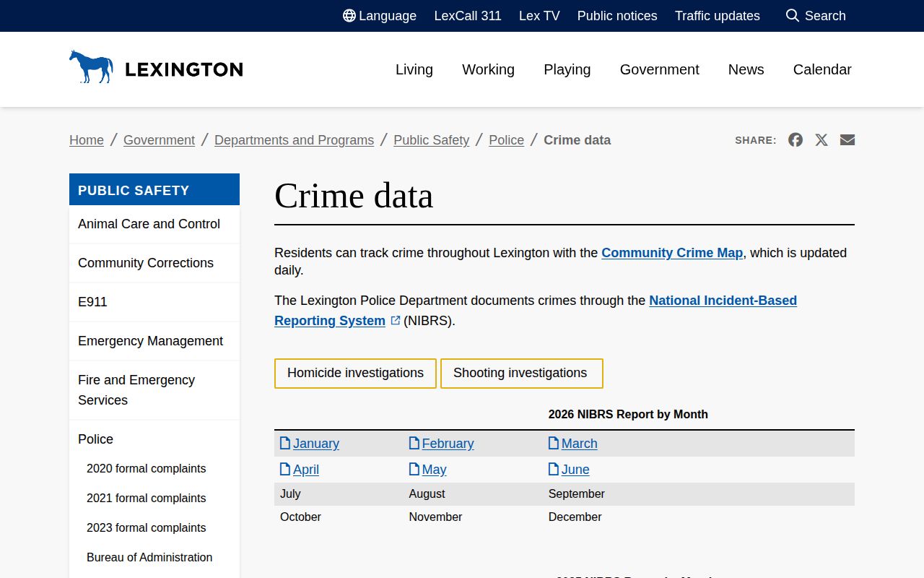Screen dimensions: 924x578
Task: Open the Working menu
Action: click(x=489, y=69)
